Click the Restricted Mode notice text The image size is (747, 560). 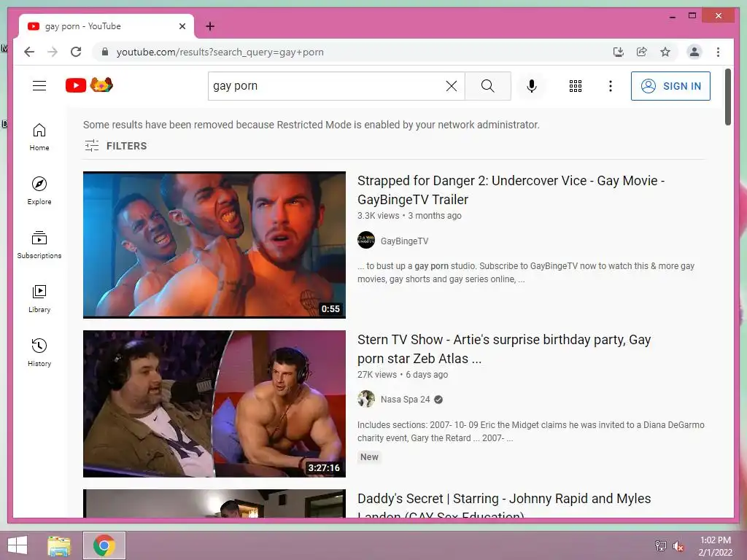coord(311,125)
